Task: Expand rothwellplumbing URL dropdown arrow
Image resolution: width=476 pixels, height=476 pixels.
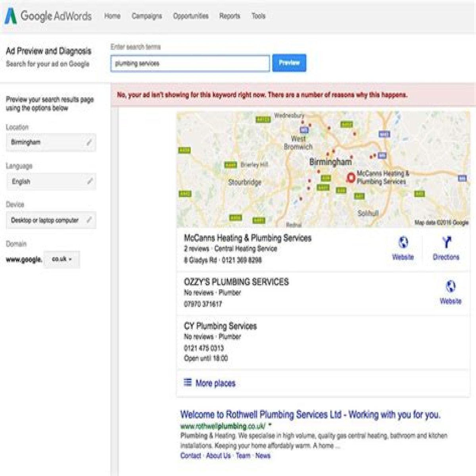Action: (x=270, y=426)
